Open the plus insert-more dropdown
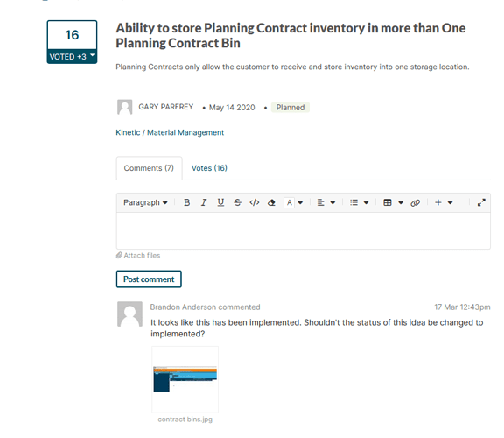This screenshot has height=438, width=504. pos(444,202)
